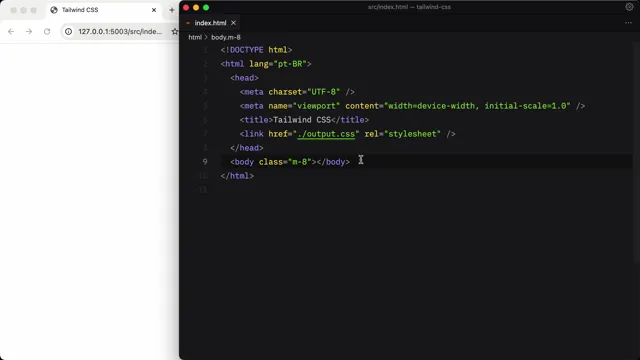Click body.m-8 breadcrumb item
This screenshot has width=640, height=360.
(x=226, y=37)
